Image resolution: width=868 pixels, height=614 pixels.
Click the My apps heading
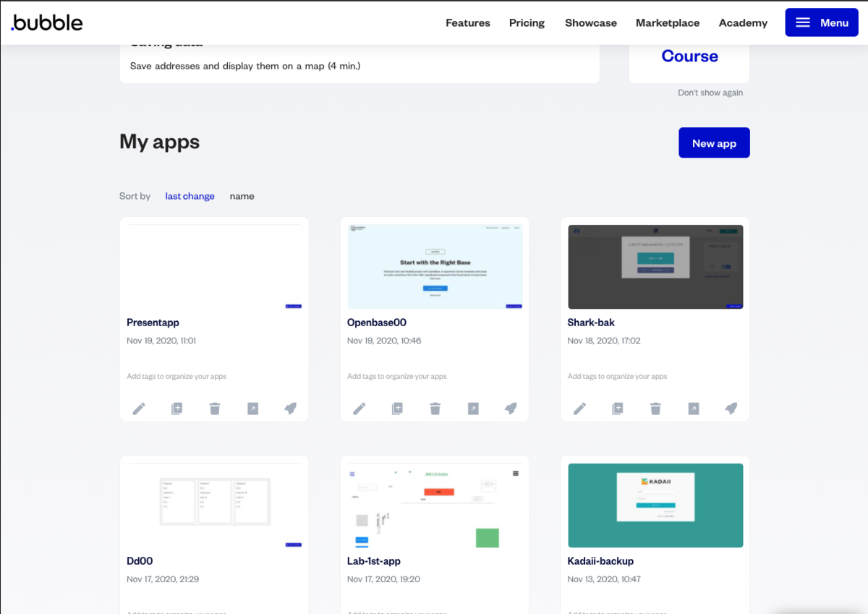tap(160, 142)
